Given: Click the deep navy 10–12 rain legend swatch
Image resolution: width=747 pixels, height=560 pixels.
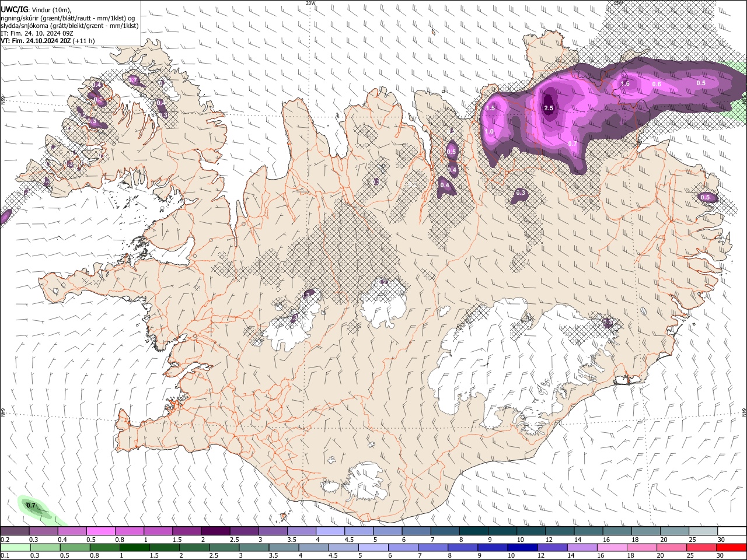Looking at the screenshot, I should tap(523, 547).
